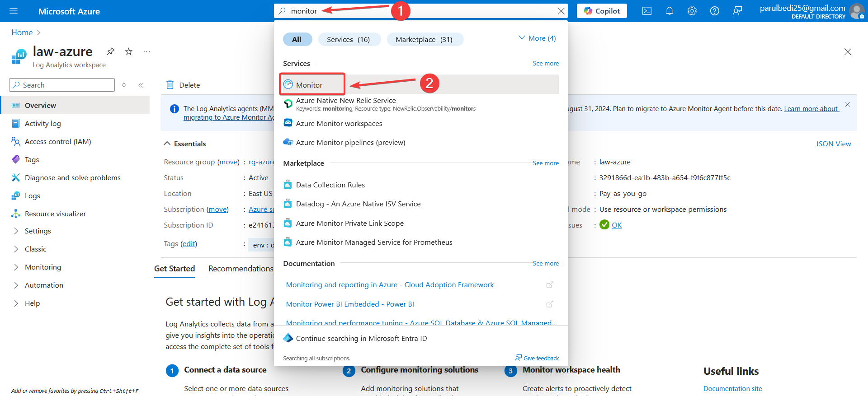Screen dimensions: 868x396
Task: Filter results by Services (16)
Action: point(349,39)
